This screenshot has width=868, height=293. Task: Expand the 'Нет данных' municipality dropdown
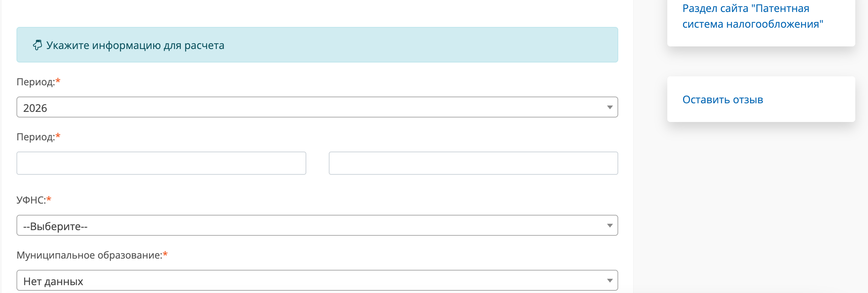pyautogui.click(x=317, y=281)
